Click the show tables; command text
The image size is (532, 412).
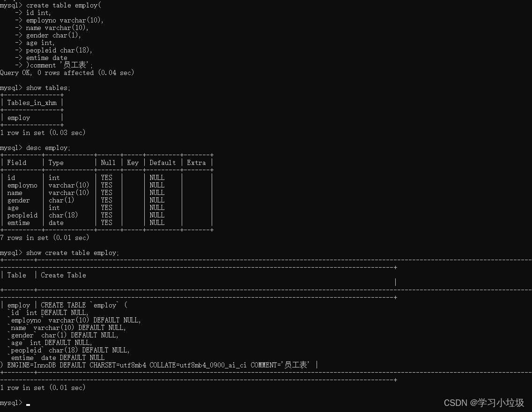[48, 87]
